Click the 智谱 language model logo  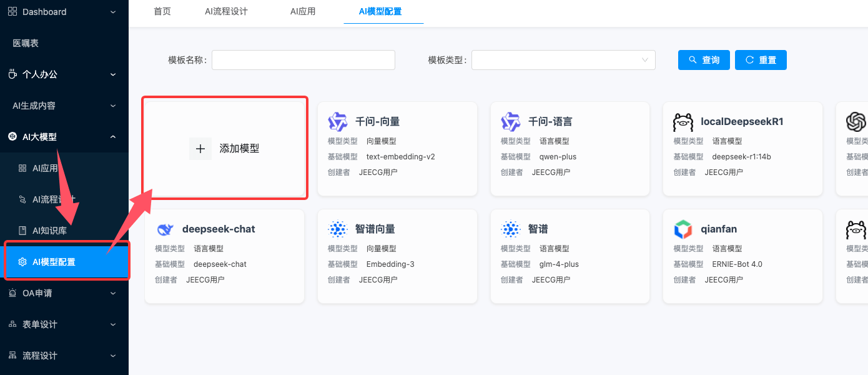(x=511, y=229)
